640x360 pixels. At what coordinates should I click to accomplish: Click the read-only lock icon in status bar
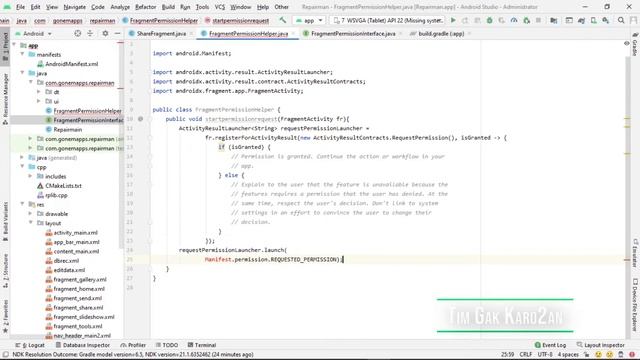(x=586, y=354)
